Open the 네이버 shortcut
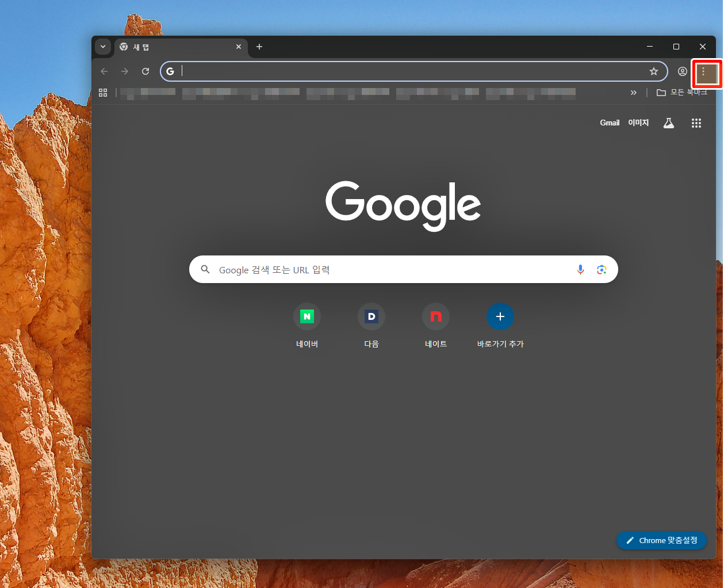This screenshot has height=588, width=724. pyautogui.click(x=307, y=325)
